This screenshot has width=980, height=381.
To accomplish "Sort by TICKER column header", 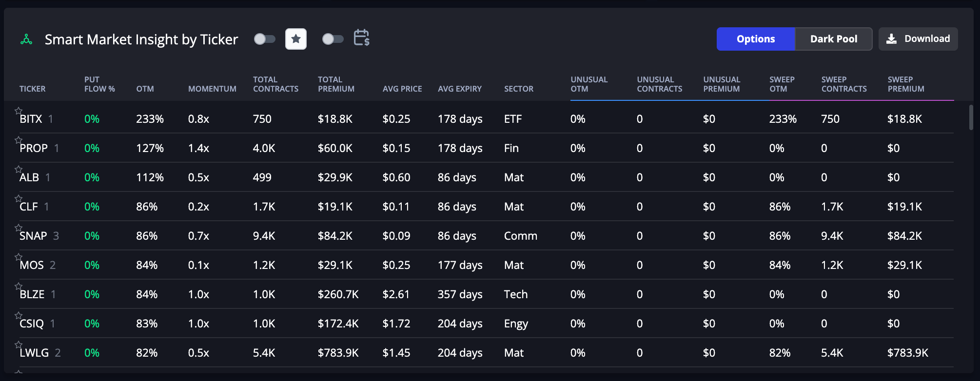I will (x=32, y=89).
